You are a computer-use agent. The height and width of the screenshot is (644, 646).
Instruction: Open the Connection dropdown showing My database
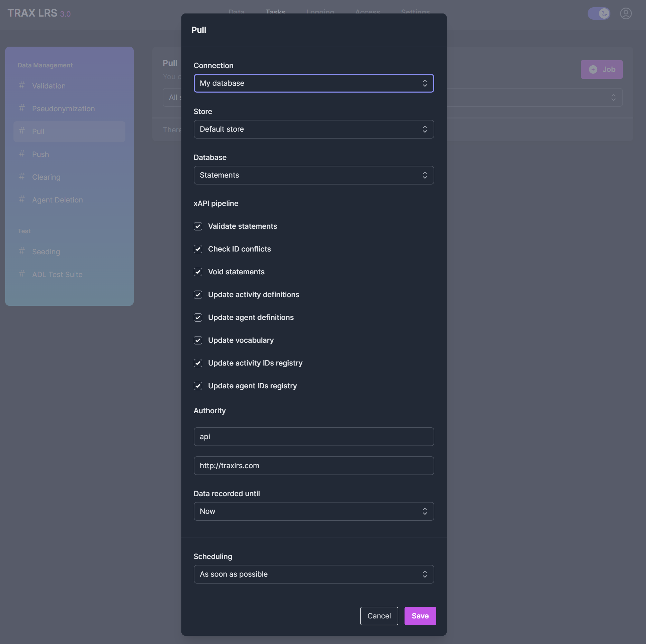click(x=314, y=83)
